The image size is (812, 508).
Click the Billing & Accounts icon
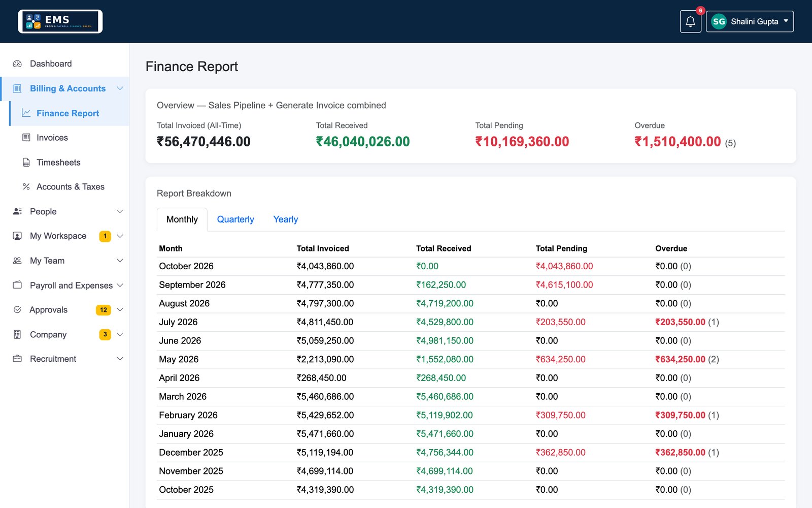pyautogui.click(x=17, y=88)
